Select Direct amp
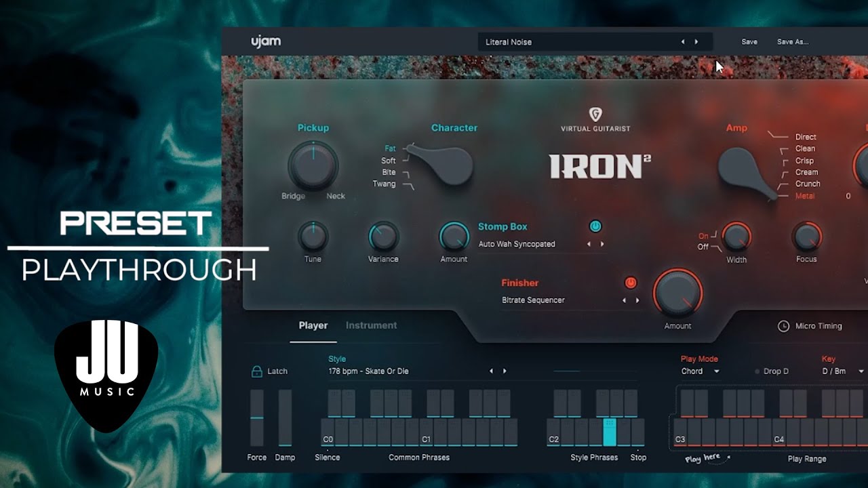Image resolution: width=868 pixels, height=488 pixels. pos(806,137)
